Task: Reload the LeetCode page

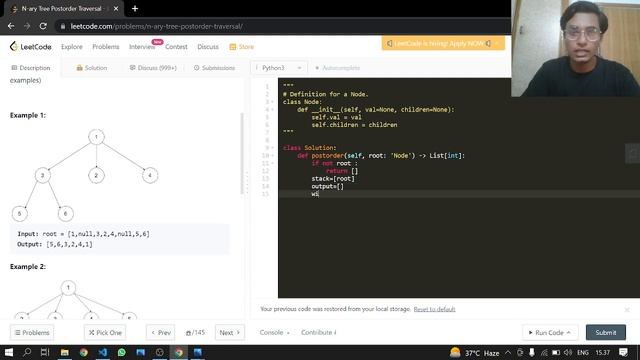Action: [x=43, y=26]
